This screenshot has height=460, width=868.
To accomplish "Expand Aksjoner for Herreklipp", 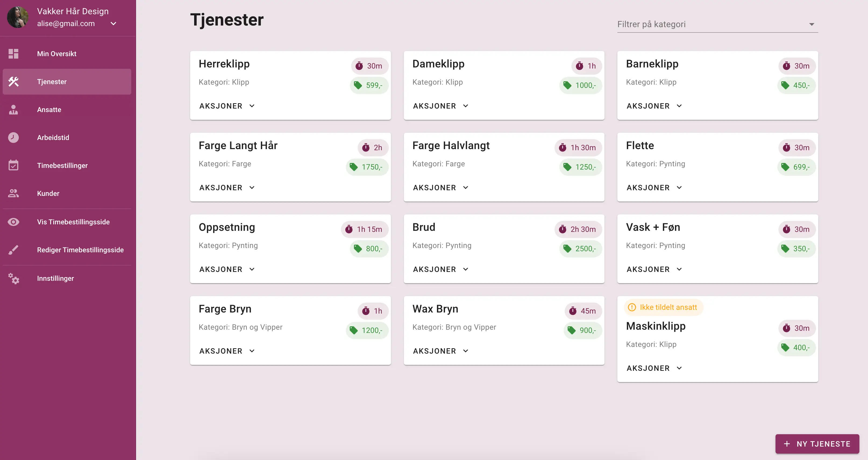I will [x=227, y=106].
